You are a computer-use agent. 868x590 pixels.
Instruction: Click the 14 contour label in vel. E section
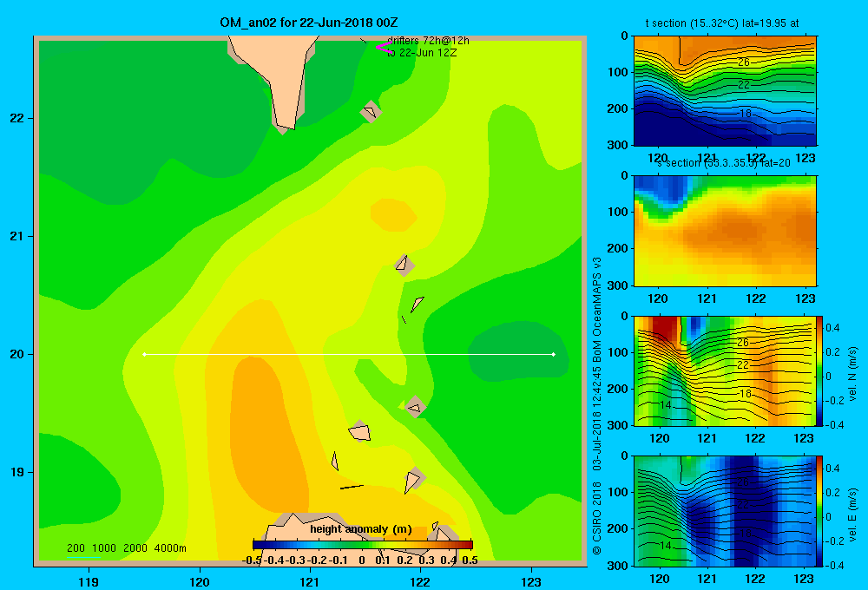666,545
